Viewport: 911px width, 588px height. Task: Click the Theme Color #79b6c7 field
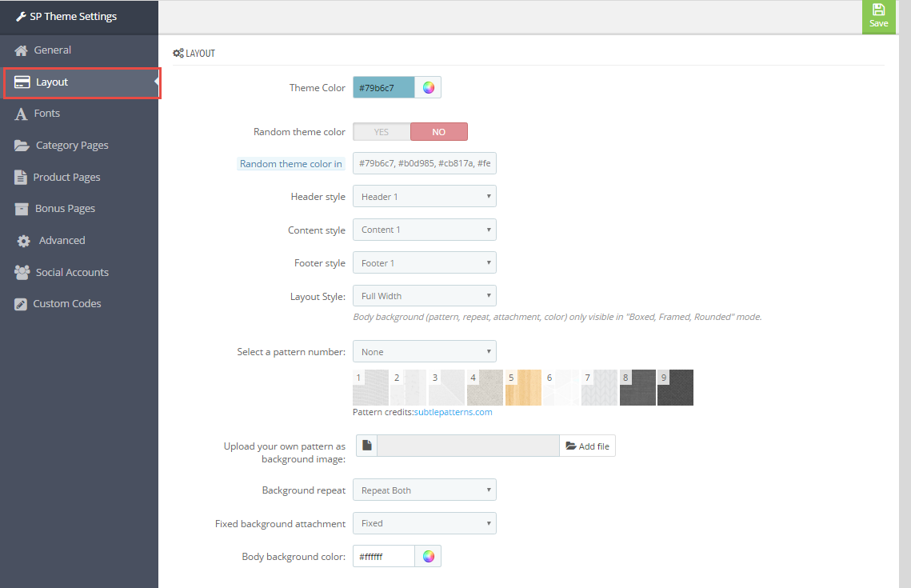(384, 88)
